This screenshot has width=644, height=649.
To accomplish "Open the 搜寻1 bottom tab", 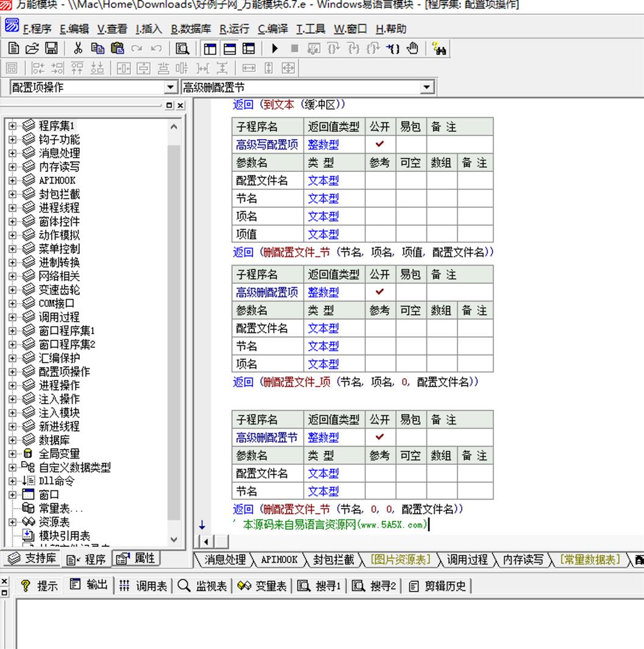I will click(319, 586).
